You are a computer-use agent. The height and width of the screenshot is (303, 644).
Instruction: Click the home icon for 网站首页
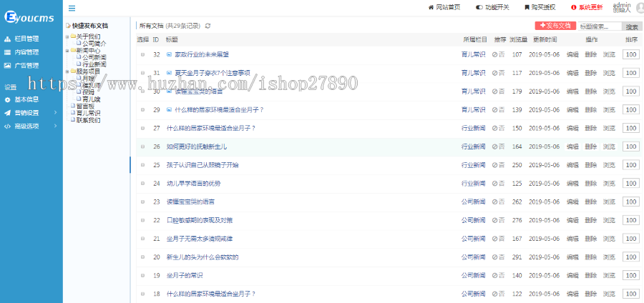tap(431, 7)
